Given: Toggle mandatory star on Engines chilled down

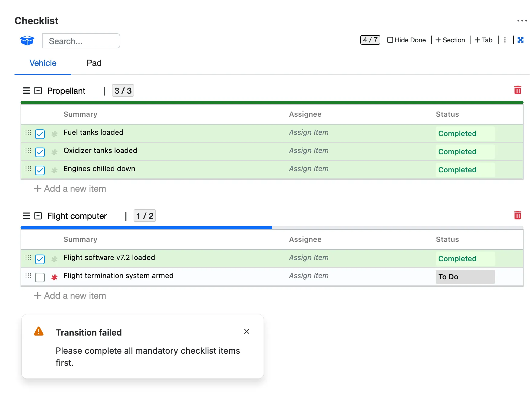Looking at the screenshot, I should click(x=54, y=170).
